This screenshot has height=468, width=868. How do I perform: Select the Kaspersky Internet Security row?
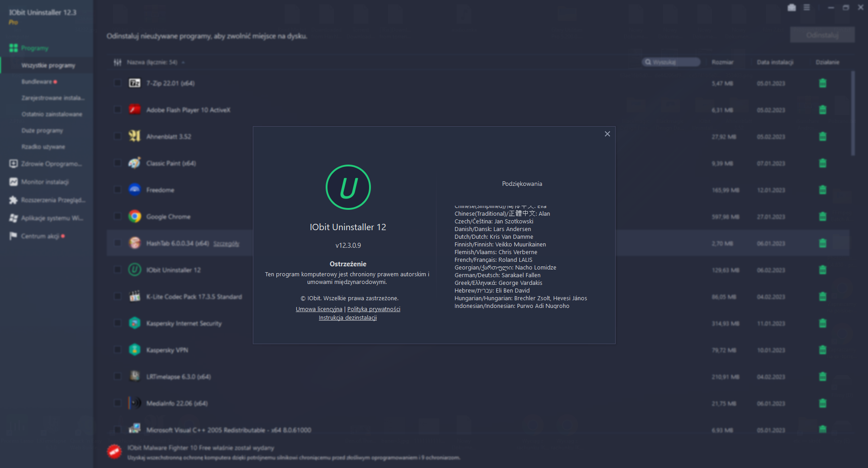point(478,323)
